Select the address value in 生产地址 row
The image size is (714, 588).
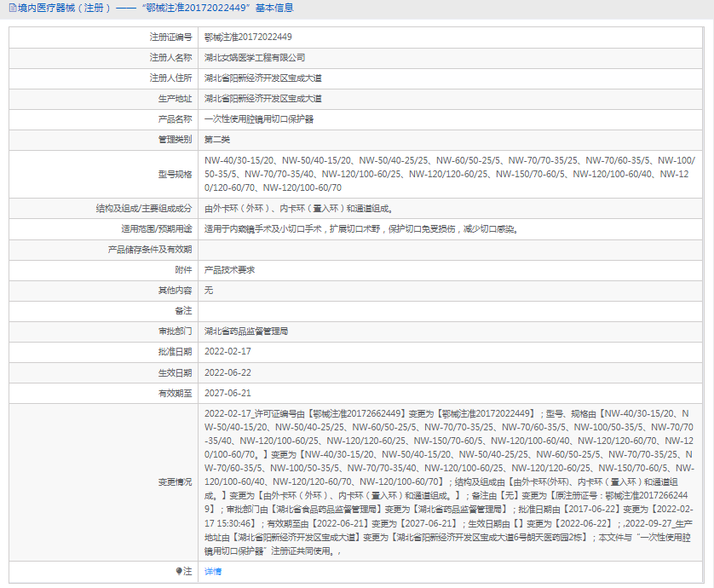[262, 99]
